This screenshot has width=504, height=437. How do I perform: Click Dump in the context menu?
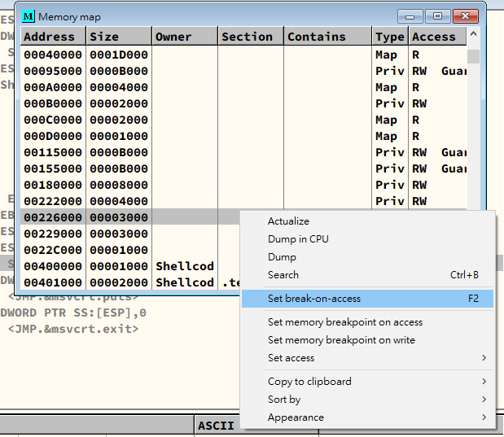pos(282,257)
